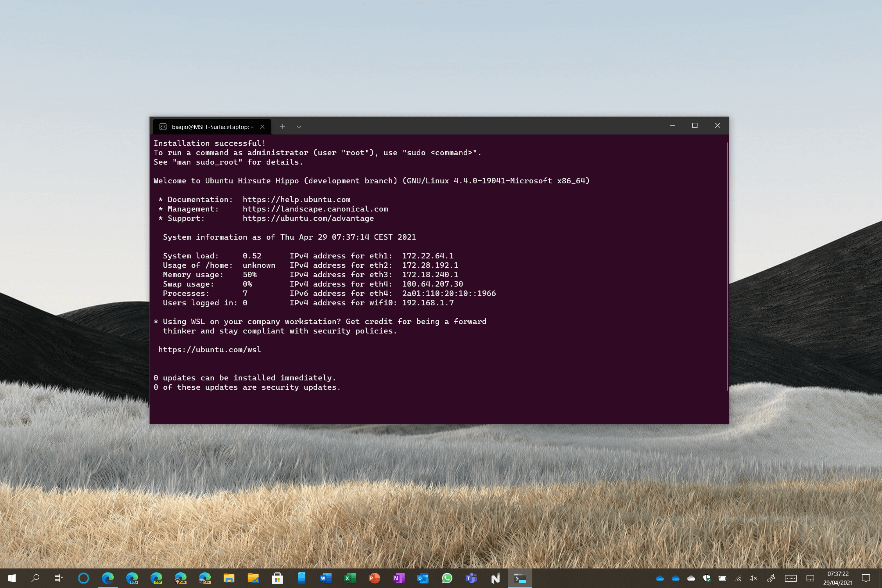Click the 'System information as of' line
The height and width of the screenshot is (588, 882).
tap(289, 237)
